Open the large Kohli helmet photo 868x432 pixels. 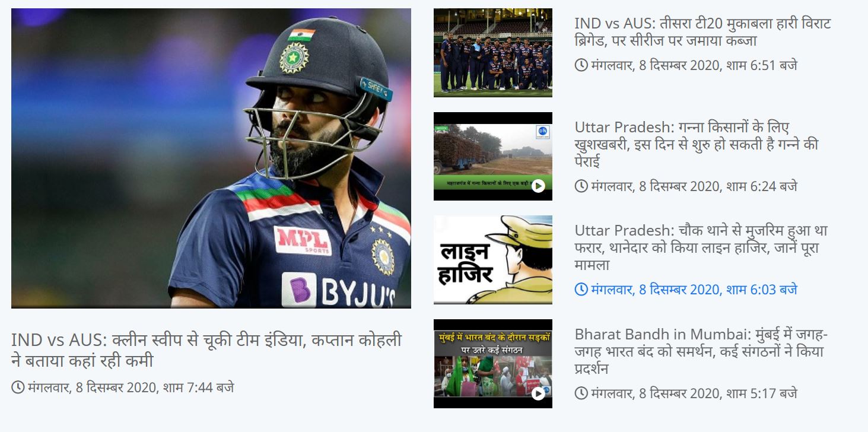(211, 158)
